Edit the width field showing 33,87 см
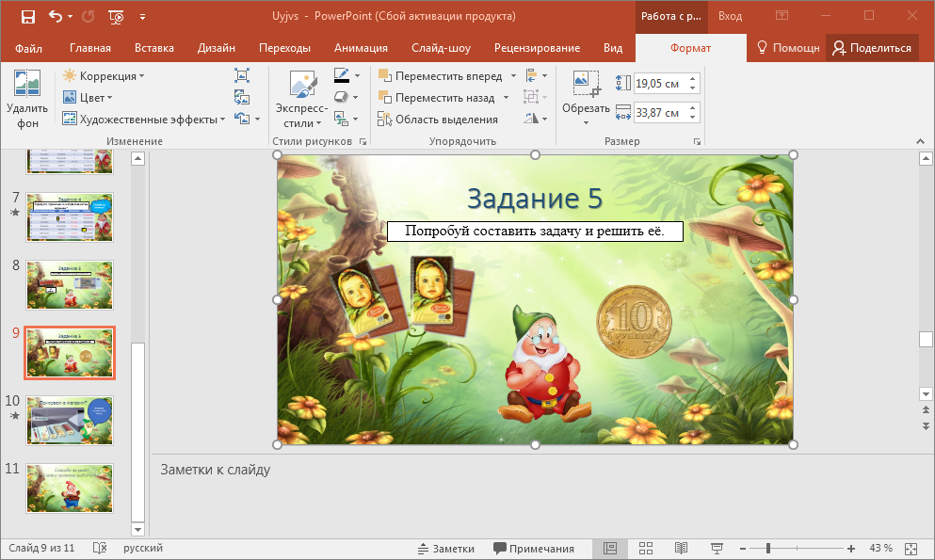This screenshot has height=560, width=935. (x=660, y=113)
